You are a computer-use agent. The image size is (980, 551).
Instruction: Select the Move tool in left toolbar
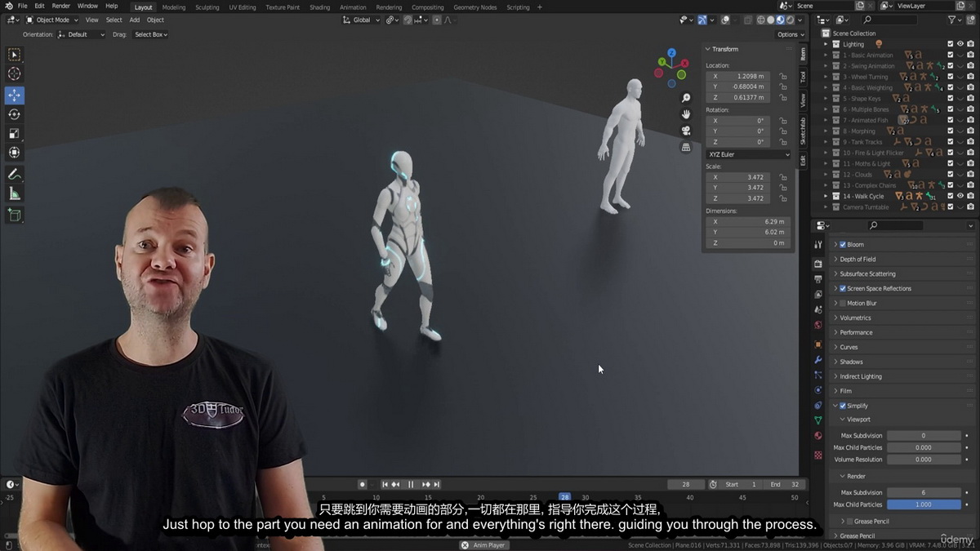pos(15,95)
